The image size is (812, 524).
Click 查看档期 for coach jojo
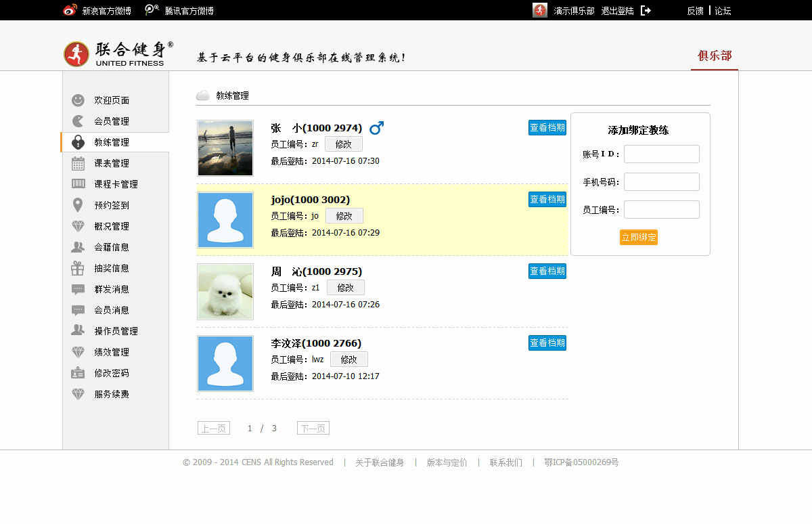point(547,199)
